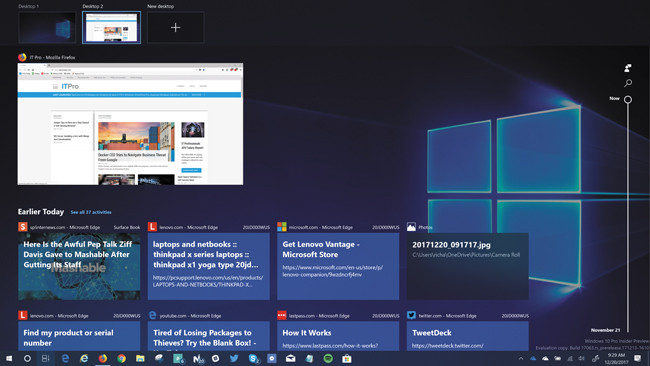Click the IT Pro - Mozilla Firefox title
This screenshot has height=366, width=650.
point(52,58)
